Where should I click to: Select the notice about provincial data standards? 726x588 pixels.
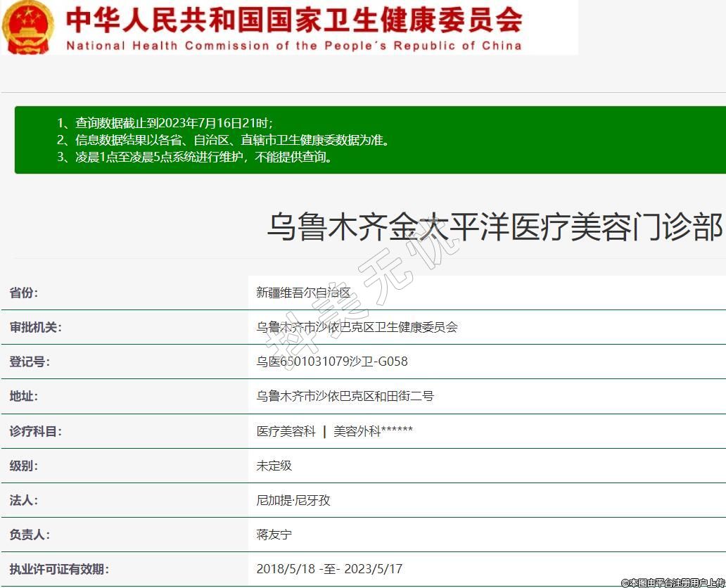pyautogui.click(x=223, y=140)
